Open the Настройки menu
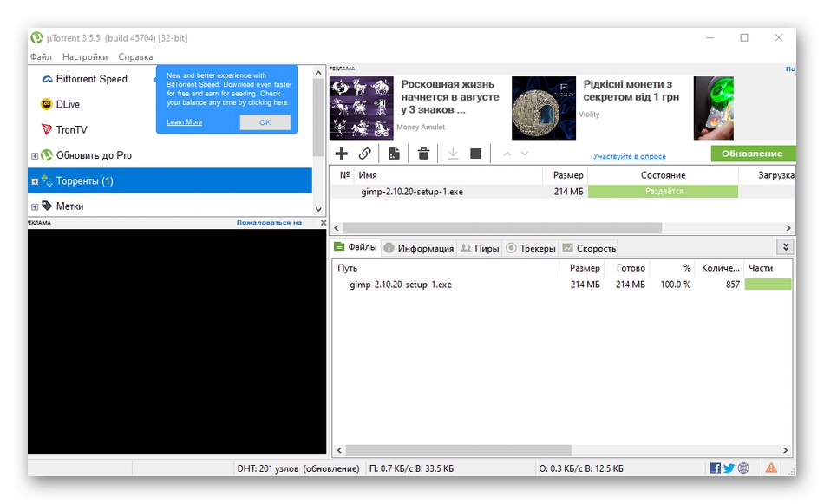 (x=85, y=56)
